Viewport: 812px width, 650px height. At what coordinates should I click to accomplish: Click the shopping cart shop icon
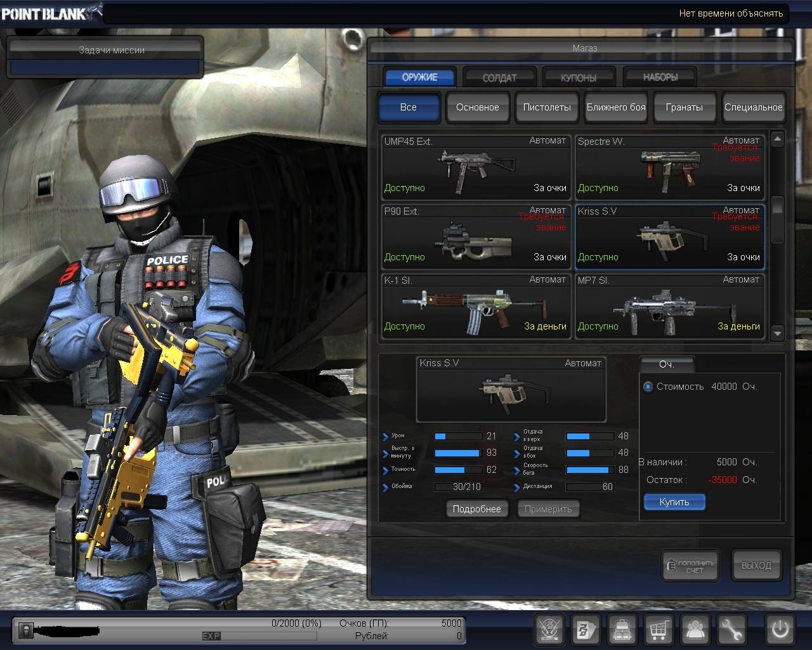pos(659,630)
